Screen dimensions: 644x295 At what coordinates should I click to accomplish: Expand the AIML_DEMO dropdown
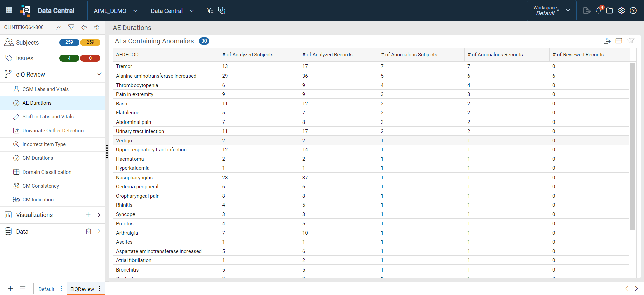coord(115,11)
